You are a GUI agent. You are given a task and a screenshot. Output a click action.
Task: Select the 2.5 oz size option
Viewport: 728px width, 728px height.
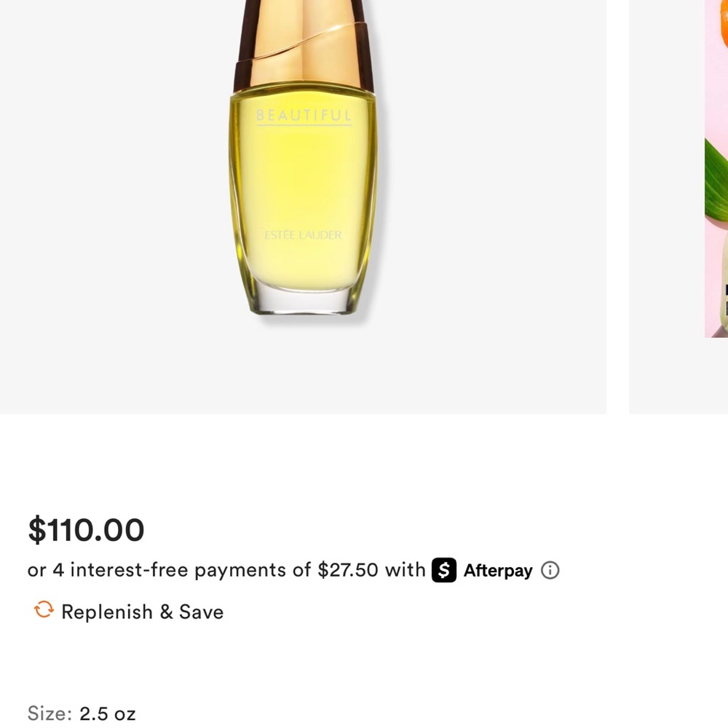(106, 713)
